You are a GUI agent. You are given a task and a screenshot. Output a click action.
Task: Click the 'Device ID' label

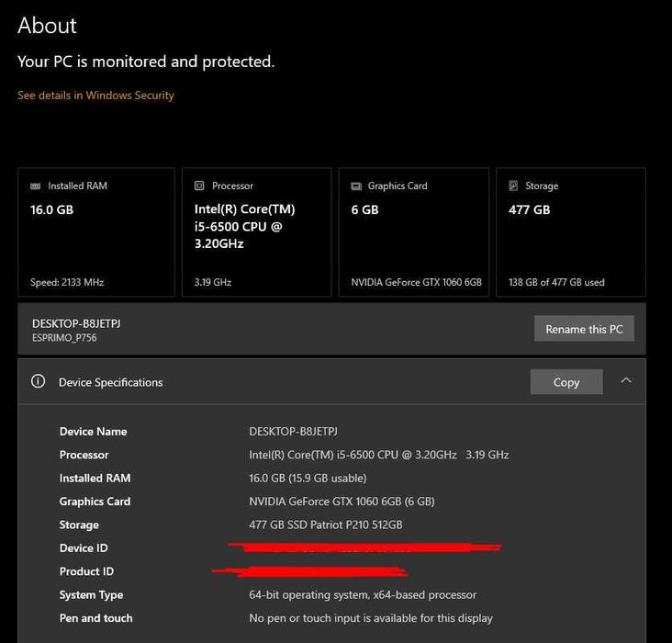(x=84, y=547)
